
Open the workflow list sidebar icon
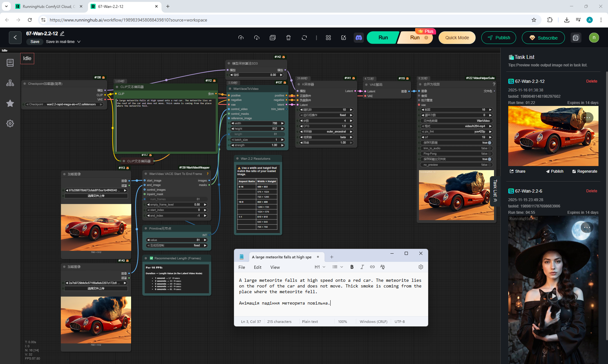(x=10, y=63)
